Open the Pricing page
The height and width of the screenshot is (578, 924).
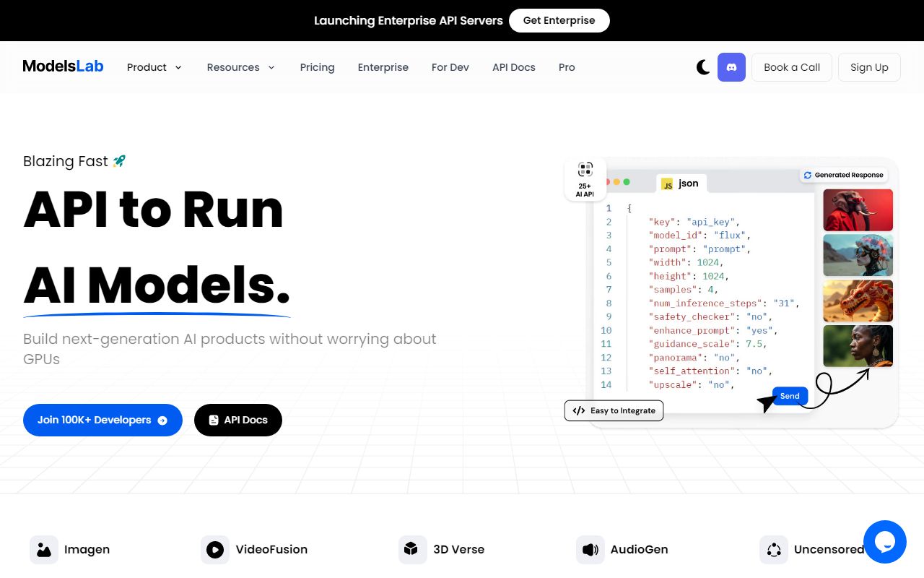click(x=317, y=67)
